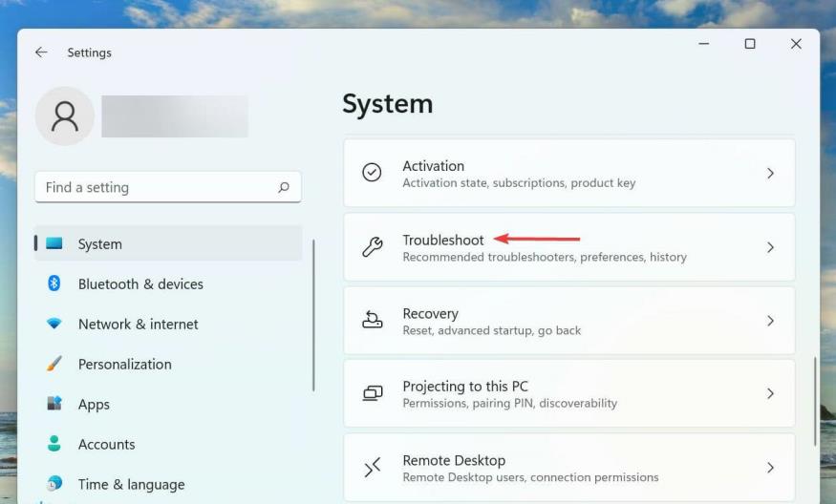Click the Accounts person icon in sidebar
The image size is (836, 504).
tap(54, 443)
